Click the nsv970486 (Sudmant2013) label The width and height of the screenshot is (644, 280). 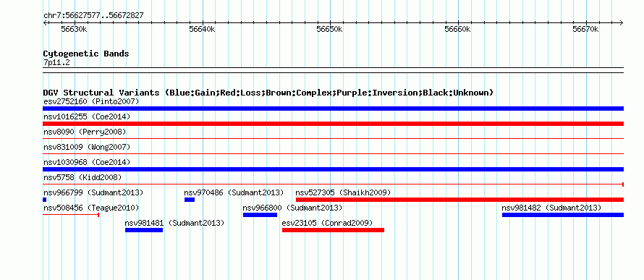coord(234,192)
